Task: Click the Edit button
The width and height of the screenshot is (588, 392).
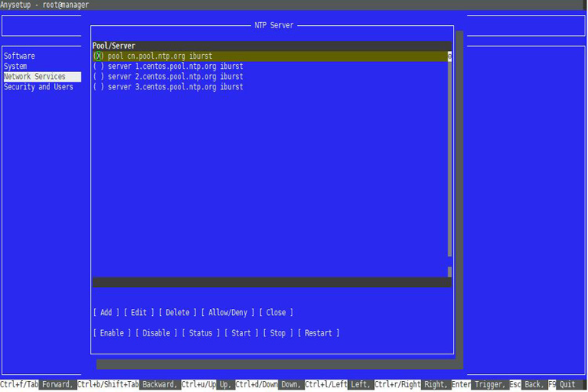Action: point(139,312)
